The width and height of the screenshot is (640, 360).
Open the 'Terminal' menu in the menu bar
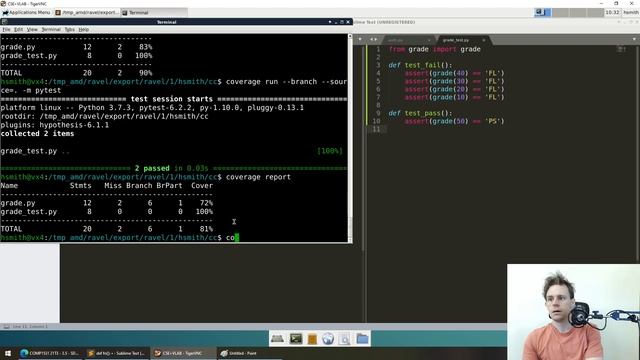tap(51, 29)
